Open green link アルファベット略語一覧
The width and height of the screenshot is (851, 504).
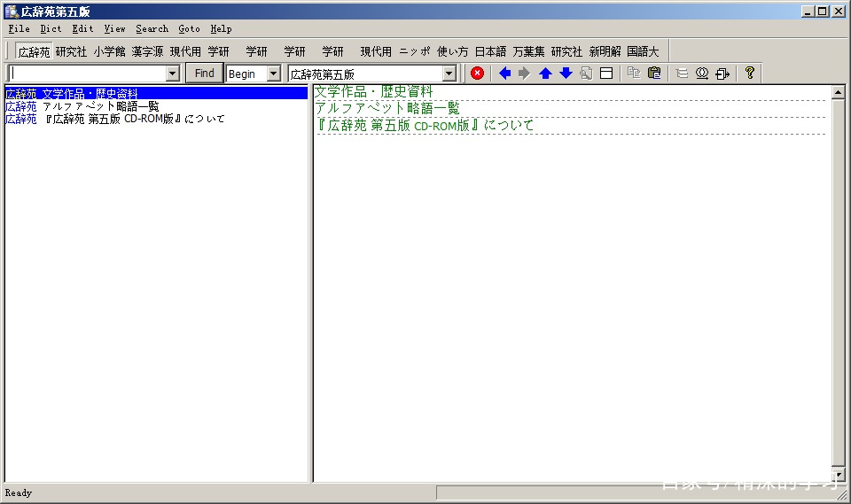coord(387,108)
